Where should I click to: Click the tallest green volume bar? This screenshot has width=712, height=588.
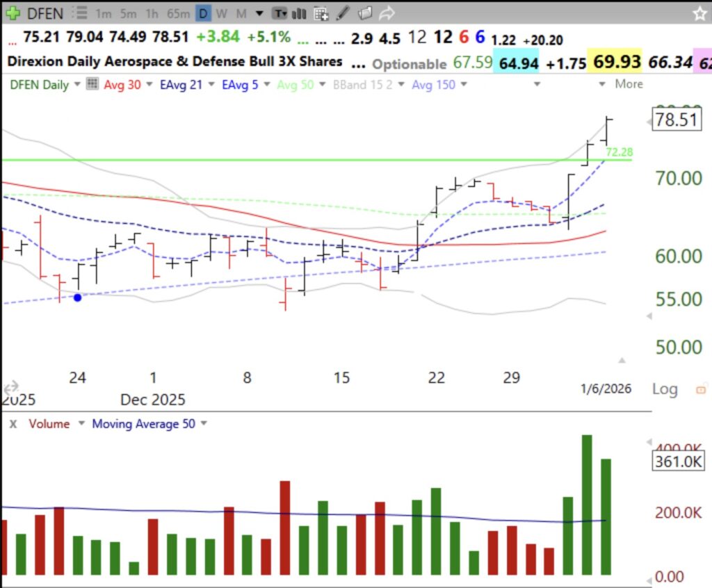click(x=587, y=505)
